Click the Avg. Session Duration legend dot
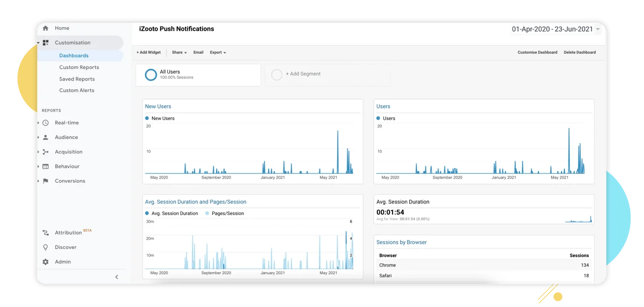Screen dimensions: 644x307 (147, 214)
